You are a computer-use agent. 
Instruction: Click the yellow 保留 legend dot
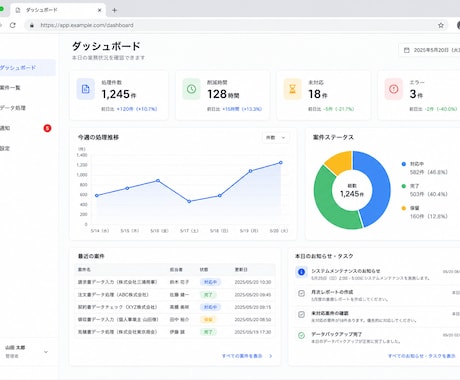pos(404,208)
